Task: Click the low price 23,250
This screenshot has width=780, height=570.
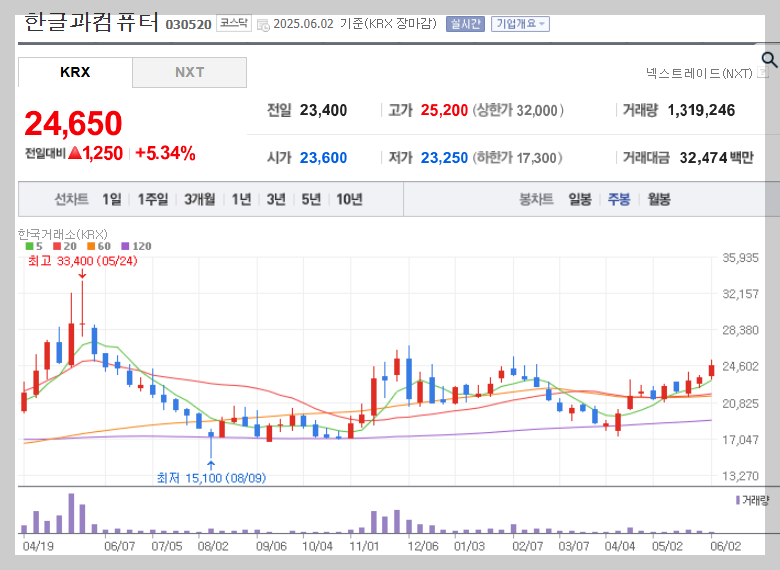Action: [x=444, y=158]
